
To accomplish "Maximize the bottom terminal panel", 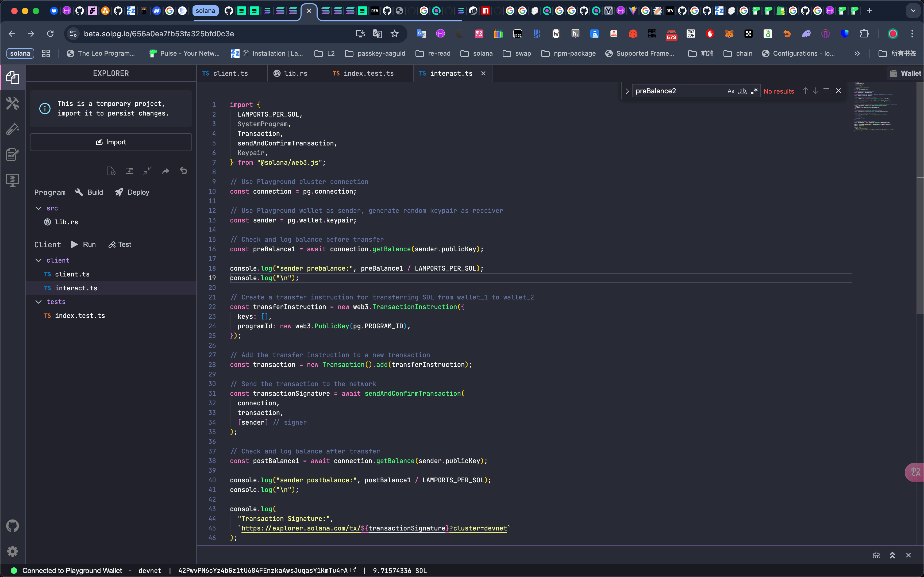I will pos(892,555).
